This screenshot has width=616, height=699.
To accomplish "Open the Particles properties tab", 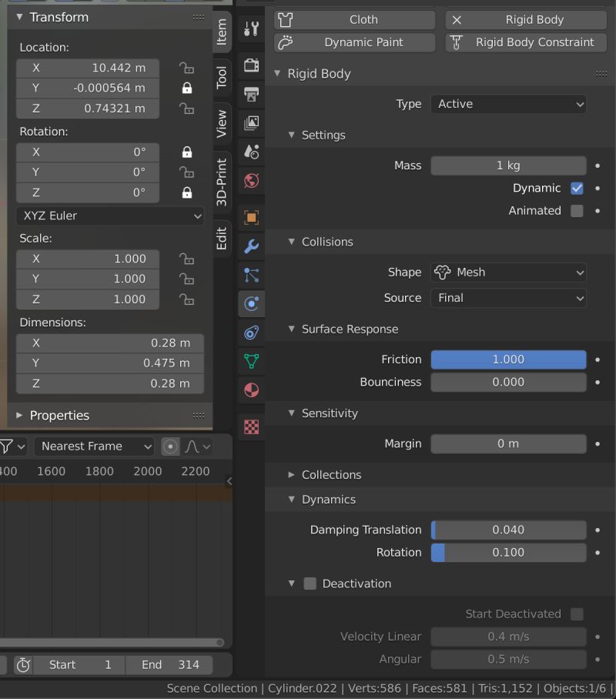I will [x=250, y=274].
